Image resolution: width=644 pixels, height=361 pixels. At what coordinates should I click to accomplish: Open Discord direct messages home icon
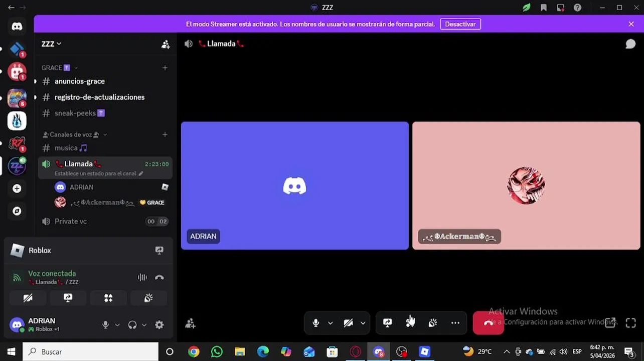(x=17, y=27)
